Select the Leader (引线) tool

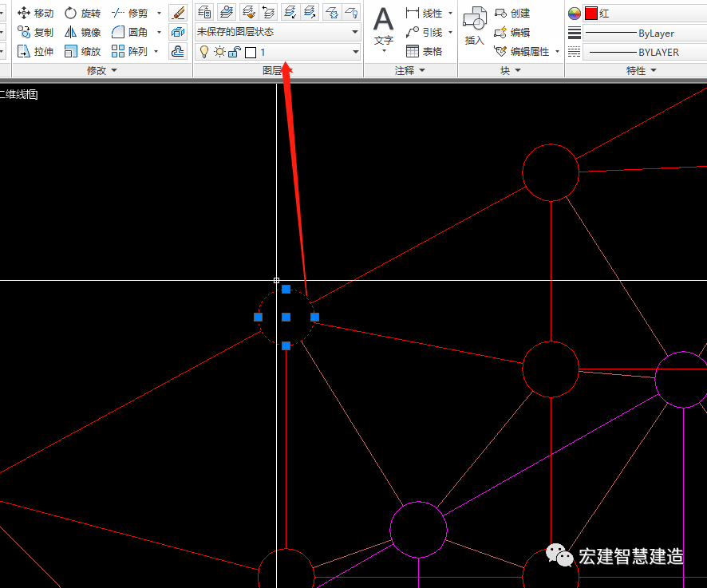(x=424, y=32)
